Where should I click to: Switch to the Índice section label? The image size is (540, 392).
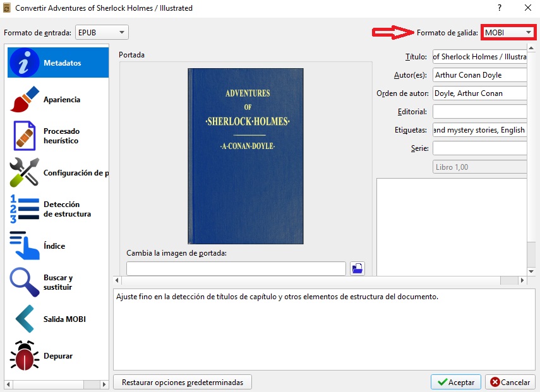click(54, 246)
